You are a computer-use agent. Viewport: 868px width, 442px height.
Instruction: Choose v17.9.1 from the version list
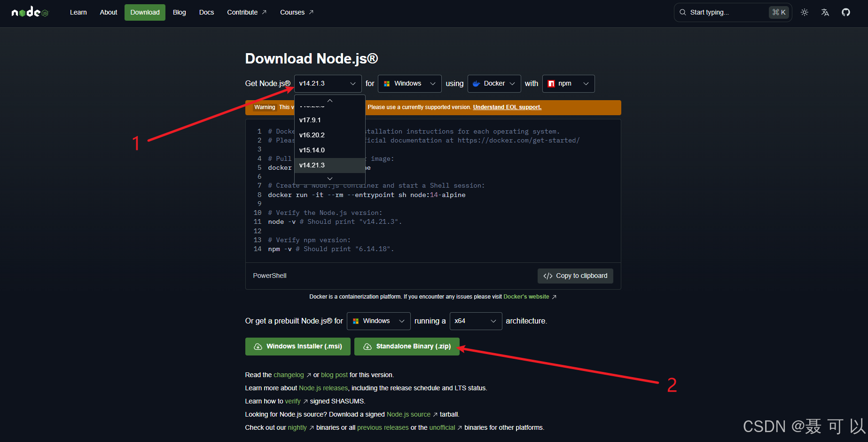click(329, 120)
